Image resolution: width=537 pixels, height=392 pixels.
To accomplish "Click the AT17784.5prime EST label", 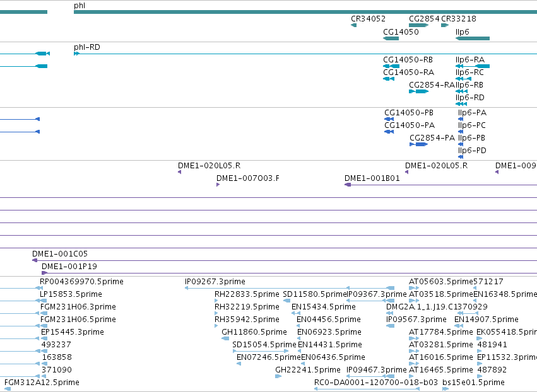I will click(x=440, y=333).
